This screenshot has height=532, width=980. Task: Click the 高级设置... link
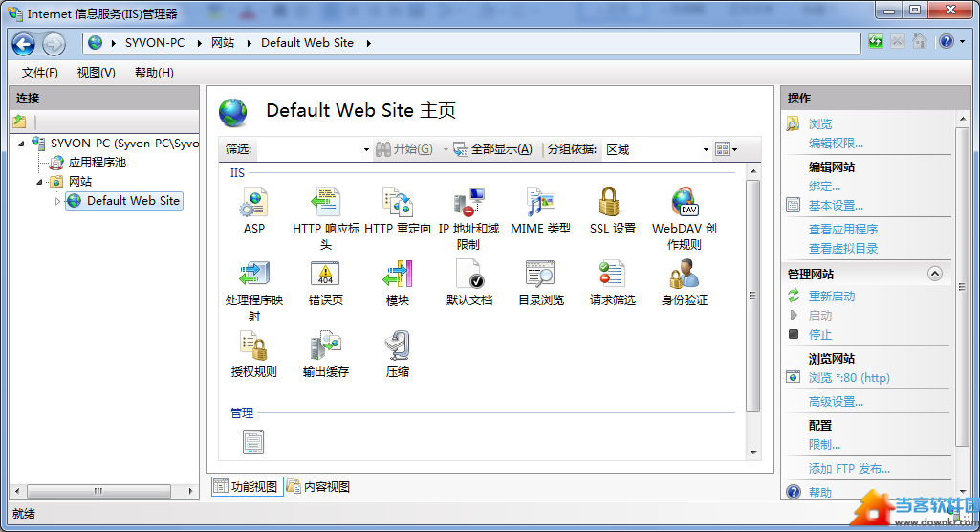(836, 402)
